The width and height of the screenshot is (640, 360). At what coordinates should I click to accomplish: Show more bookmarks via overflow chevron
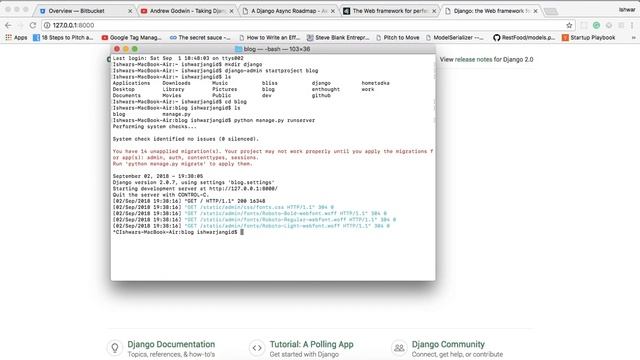(633, 38)
